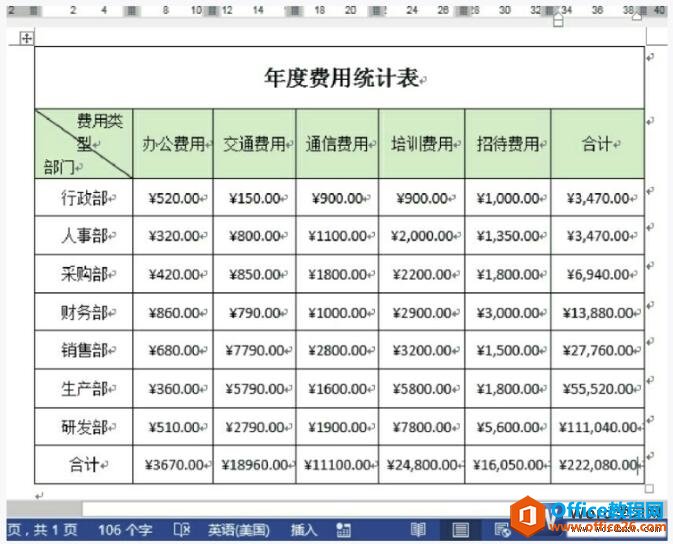Click cell '¥1,350.00' in 人事部 row
The height and width of the screenshot is (544, 673).
pos(508,236)
